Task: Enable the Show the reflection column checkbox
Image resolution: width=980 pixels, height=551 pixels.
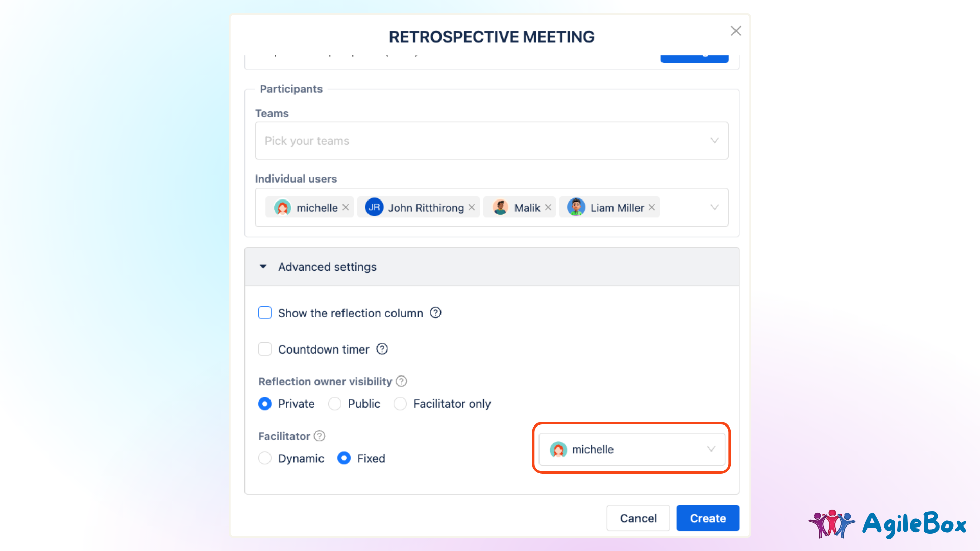Action: click(264, 312)
